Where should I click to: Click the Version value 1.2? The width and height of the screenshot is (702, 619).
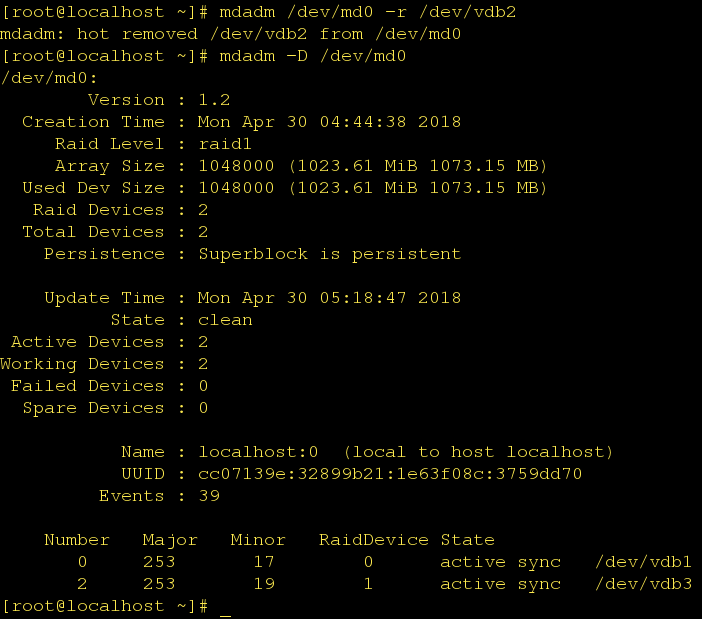(214, 99)
